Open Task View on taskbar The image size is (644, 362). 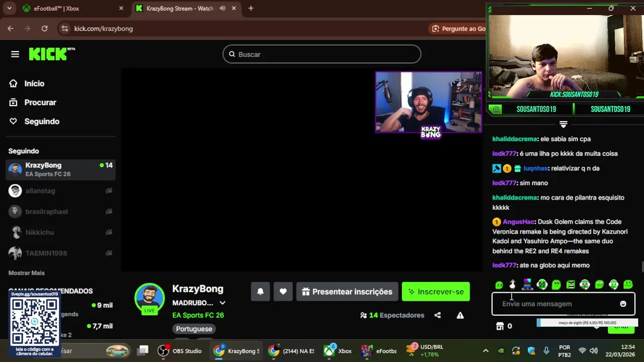tap(143, 351)
